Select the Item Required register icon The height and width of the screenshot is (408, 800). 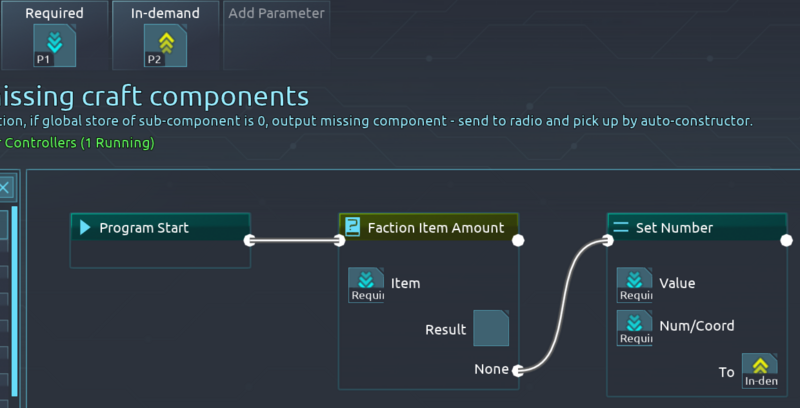tap(366, 285)
